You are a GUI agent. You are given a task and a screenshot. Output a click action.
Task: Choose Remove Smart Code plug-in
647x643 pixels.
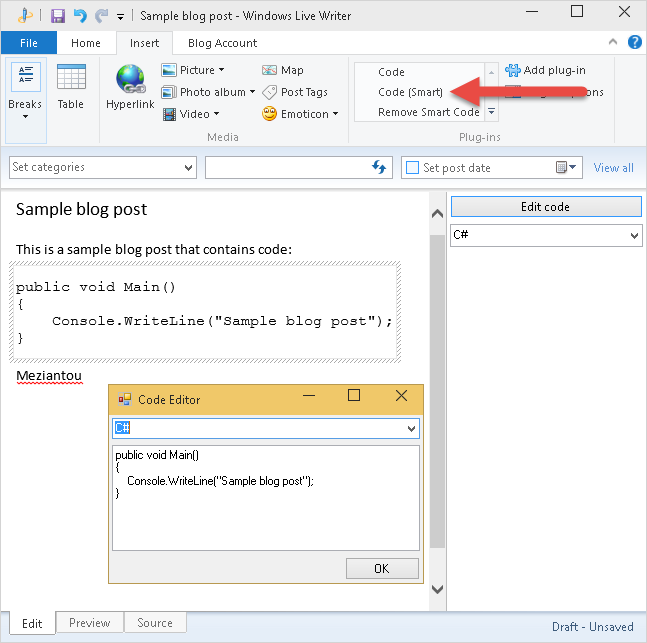429,112
